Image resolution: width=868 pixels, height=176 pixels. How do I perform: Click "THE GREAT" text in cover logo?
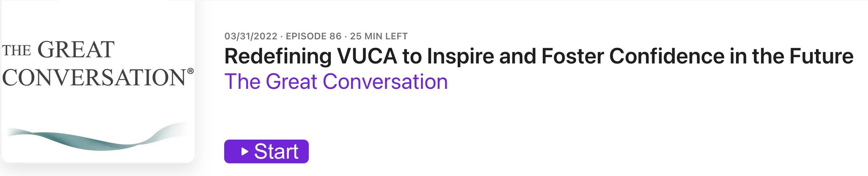[x=58, y=50]
